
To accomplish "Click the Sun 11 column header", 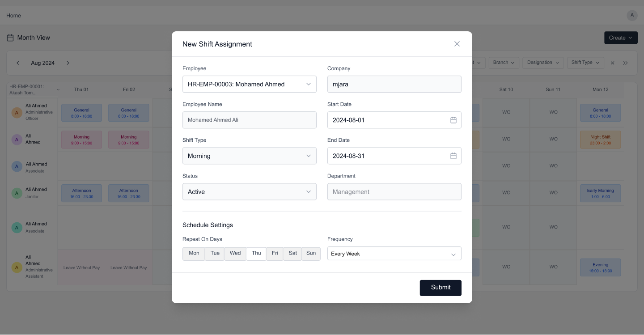I will click(553, 89).
